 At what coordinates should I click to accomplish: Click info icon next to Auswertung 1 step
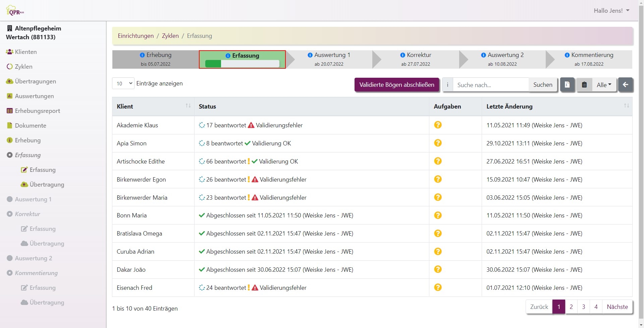310,55
